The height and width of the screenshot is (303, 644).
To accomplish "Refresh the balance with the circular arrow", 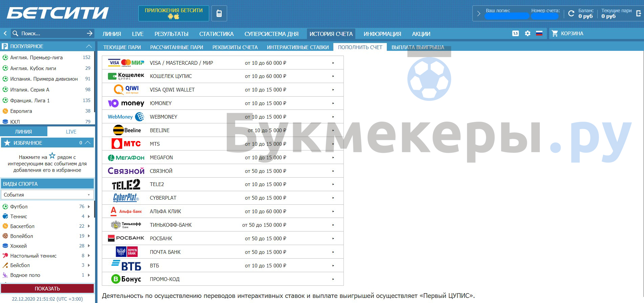I will coord(571,14).
